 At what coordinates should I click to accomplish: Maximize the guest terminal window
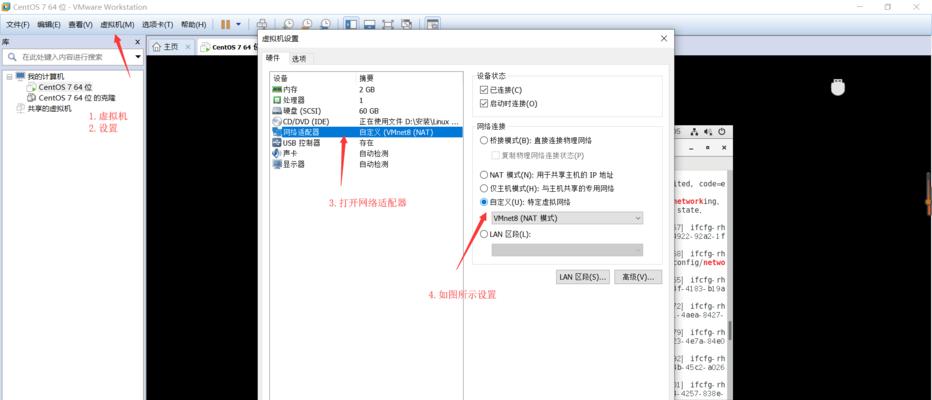[x=707, y=147]
